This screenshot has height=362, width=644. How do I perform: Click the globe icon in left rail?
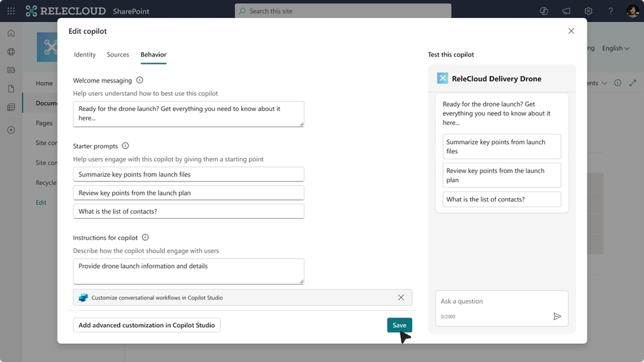click(11, 52)
